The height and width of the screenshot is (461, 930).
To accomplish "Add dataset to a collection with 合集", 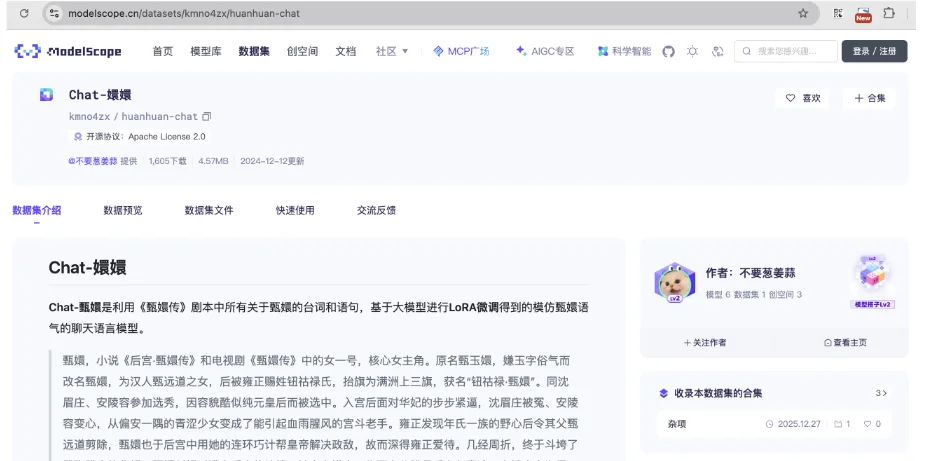I will pos(869,98).
